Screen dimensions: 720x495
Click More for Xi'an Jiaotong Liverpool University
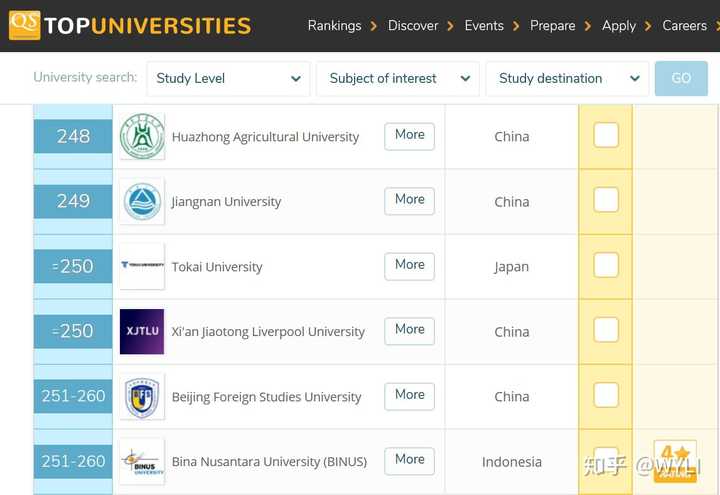[410, 331]
